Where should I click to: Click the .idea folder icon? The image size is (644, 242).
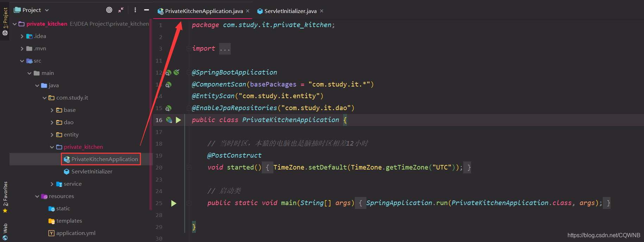click(x=29, y=36)
